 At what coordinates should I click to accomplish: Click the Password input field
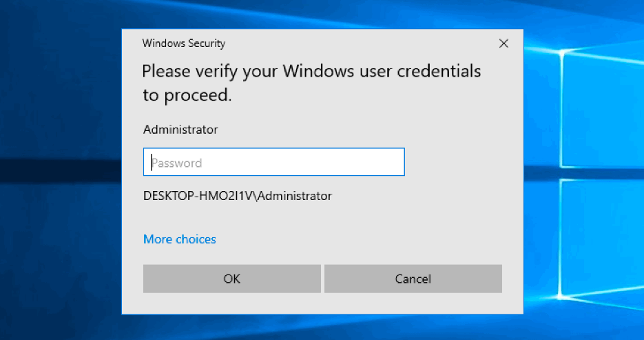274,161
